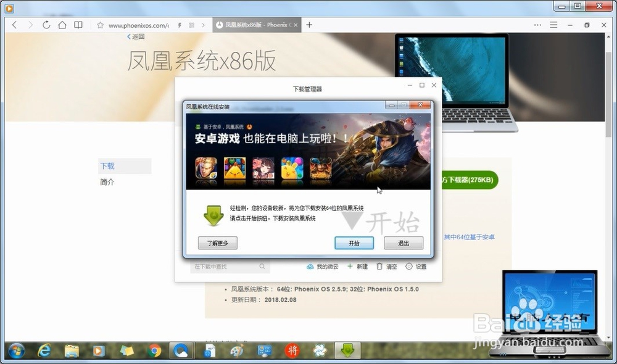Switch to the QQ Browser taskbar icon

tap(181, 350)
